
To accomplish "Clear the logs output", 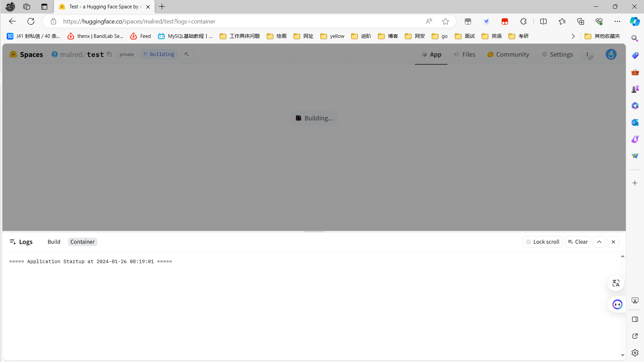I will (x=578, y=242).
